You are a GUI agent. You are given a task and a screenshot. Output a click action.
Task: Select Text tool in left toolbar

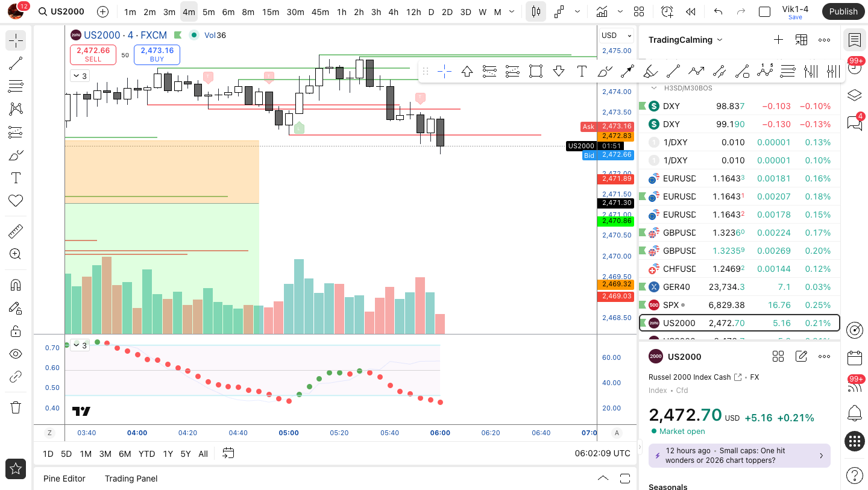[16, 178]
